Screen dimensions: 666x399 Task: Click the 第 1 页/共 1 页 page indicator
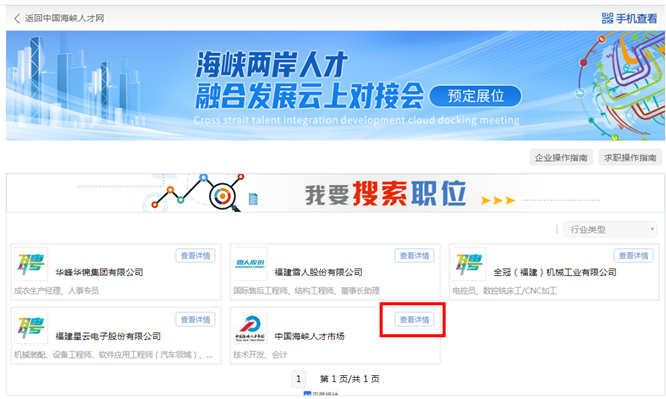click(x=350, y=379)
